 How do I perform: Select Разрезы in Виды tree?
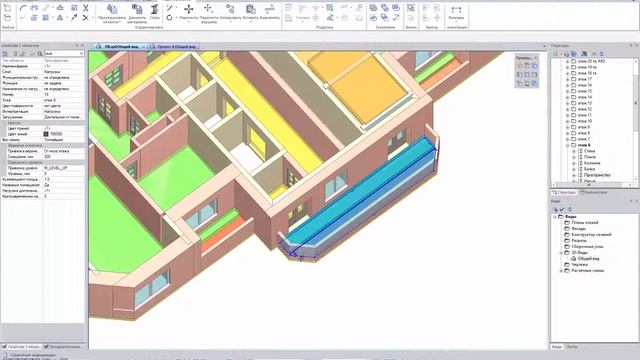[579, 241]
